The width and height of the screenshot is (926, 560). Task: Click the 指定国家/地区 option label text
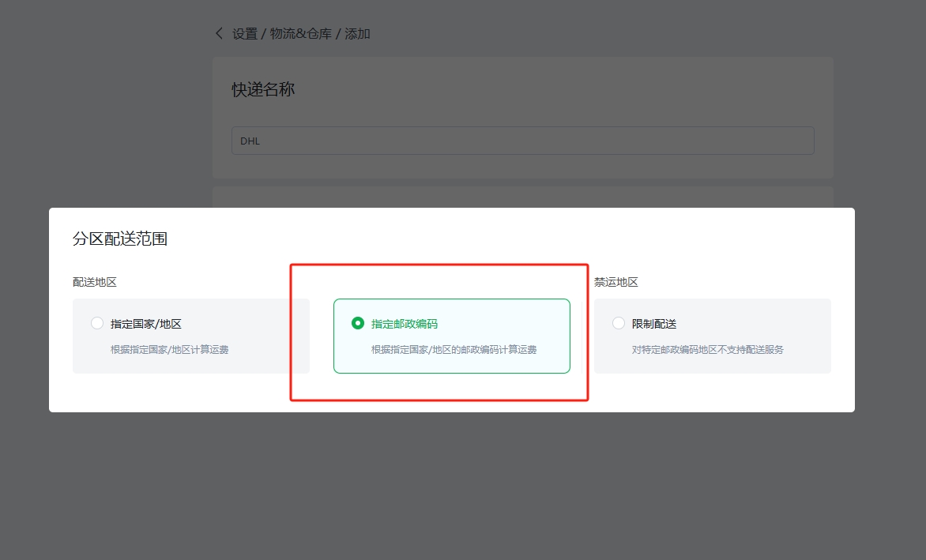(146, 324)
